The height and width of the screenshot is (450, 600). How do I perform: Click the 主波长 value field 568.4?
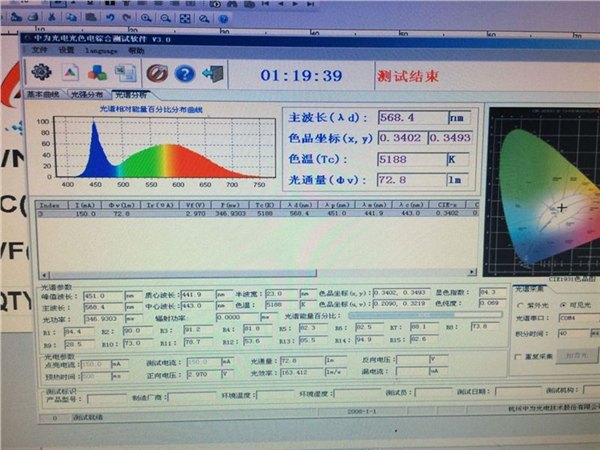(x=413, y=117)
